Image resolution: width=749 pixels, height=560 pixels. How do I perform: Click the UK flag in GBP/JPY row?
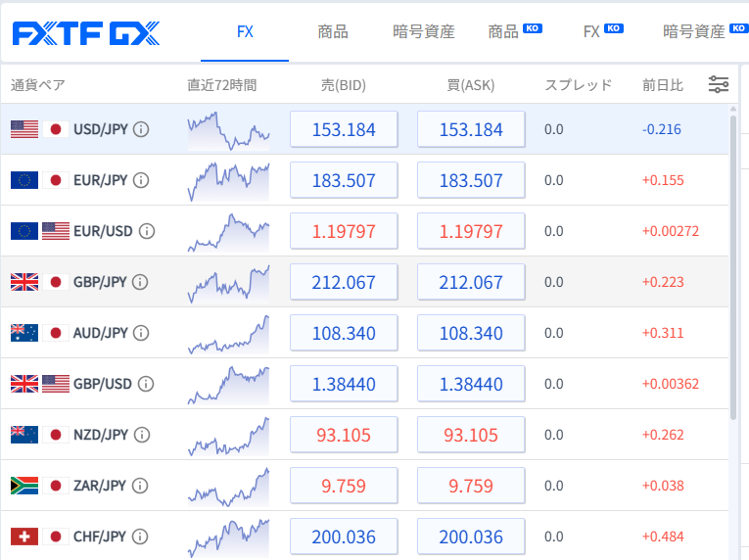24,282
